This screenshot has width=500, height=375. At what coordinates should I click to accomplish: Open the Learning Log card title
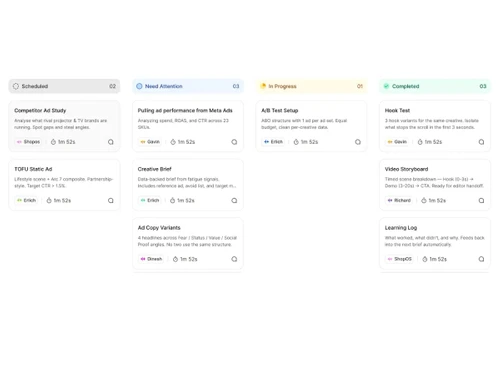point(401,228)
